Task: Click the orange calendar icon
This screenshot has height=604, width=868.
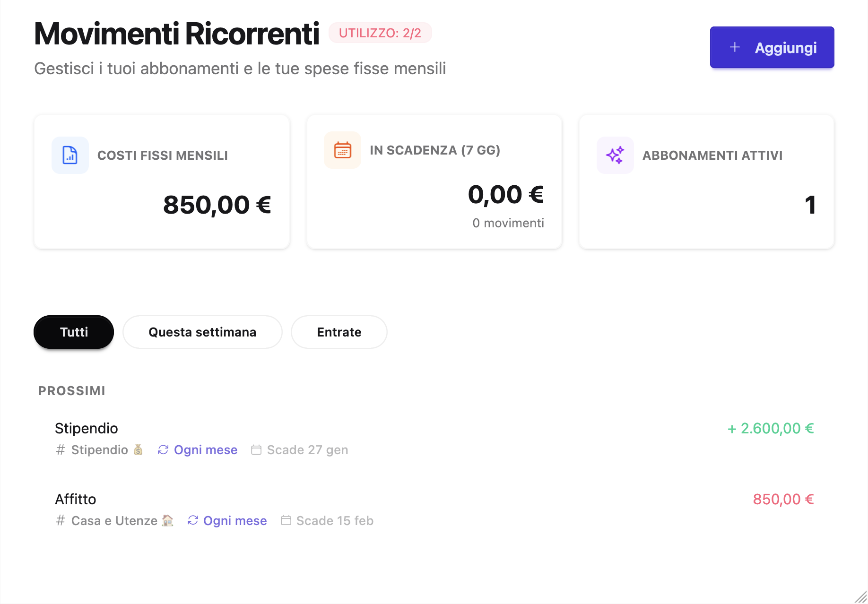Action: (x=342, y=150)
